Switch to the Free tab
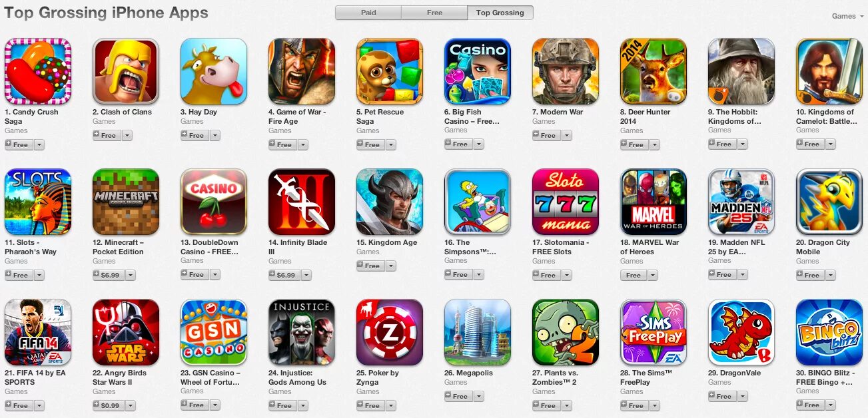Viewport: 868px width, 418px height. [434, 13]
